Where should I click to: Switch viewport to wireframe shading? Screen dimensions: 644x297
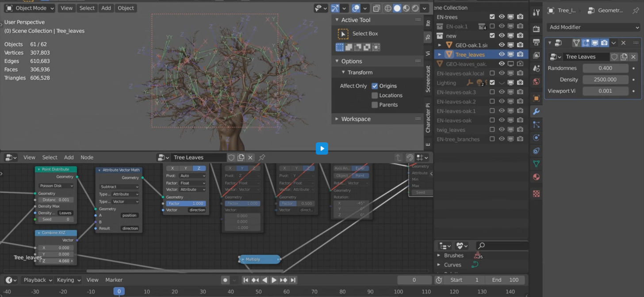(388, 8)
